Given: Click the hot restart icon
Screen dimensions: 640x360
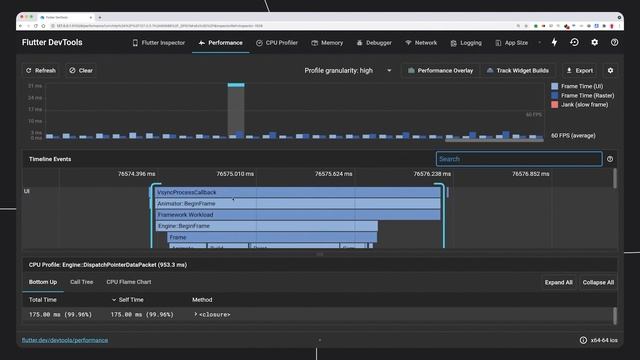Looking at the screenshot, I should [x=574, y=42].
